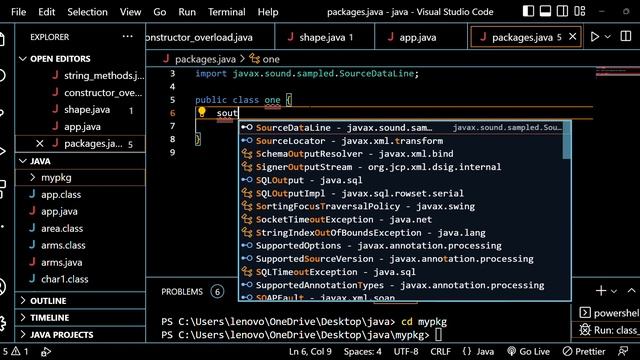Expand the Timeline section

(x=80, y=318)
